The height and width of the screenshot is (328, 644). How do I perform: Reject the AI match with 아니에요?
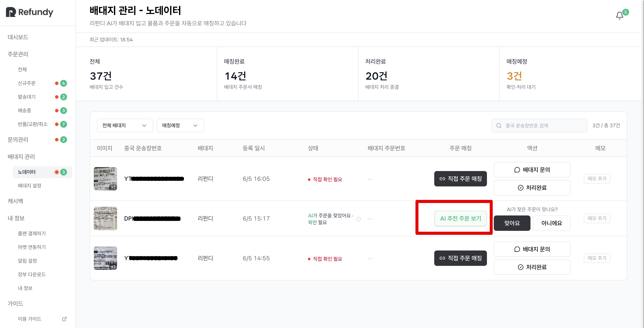pyautogui.click(x=552, y=223)
